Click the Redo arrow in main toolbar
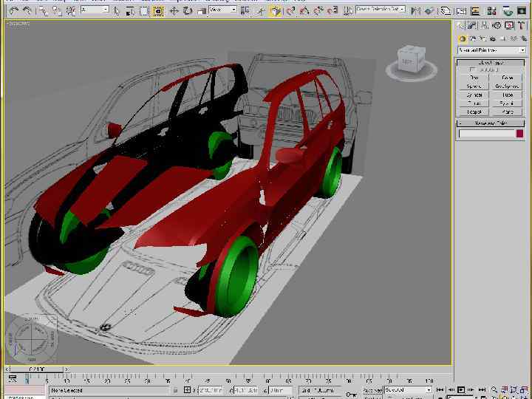 [26, 10]
